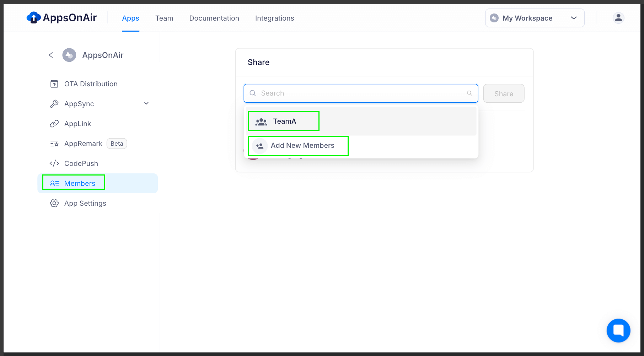
Task: Select TeamA from the dropdown list
Action: (x=284, y=121)
